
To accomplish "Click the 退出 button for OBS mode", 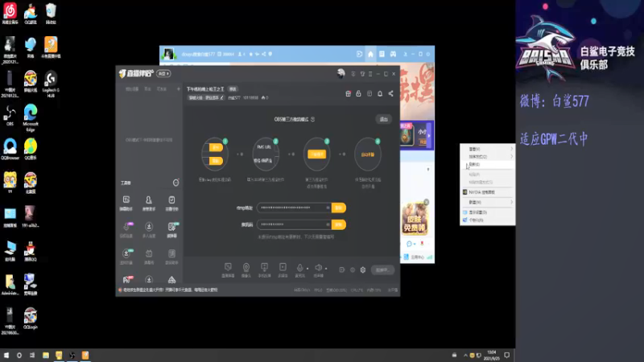I will (384, 119).
